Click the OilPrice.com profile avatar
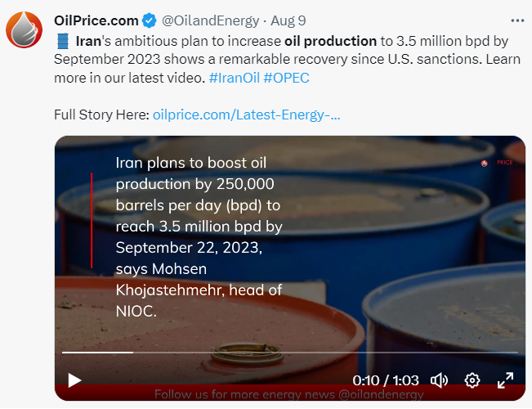 coord(25,29)
